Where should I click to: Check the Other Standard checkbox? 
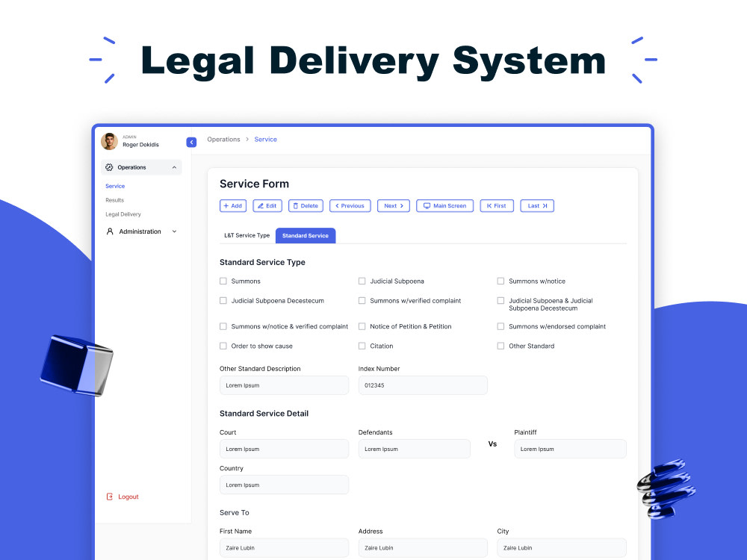(x=500, y=346)
